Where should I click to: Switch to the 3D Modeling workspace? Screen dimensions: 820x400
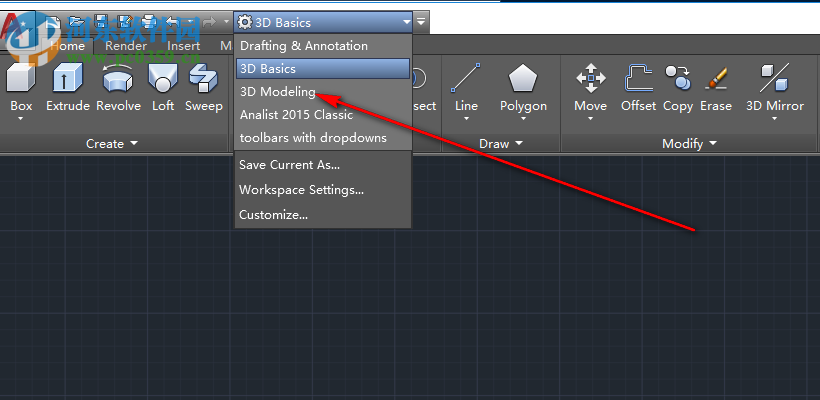pos(277,92)
